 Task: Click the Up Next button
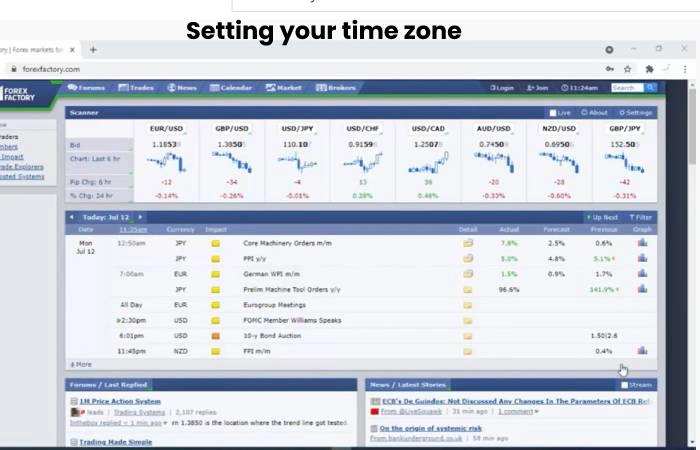tap(602, 217)
